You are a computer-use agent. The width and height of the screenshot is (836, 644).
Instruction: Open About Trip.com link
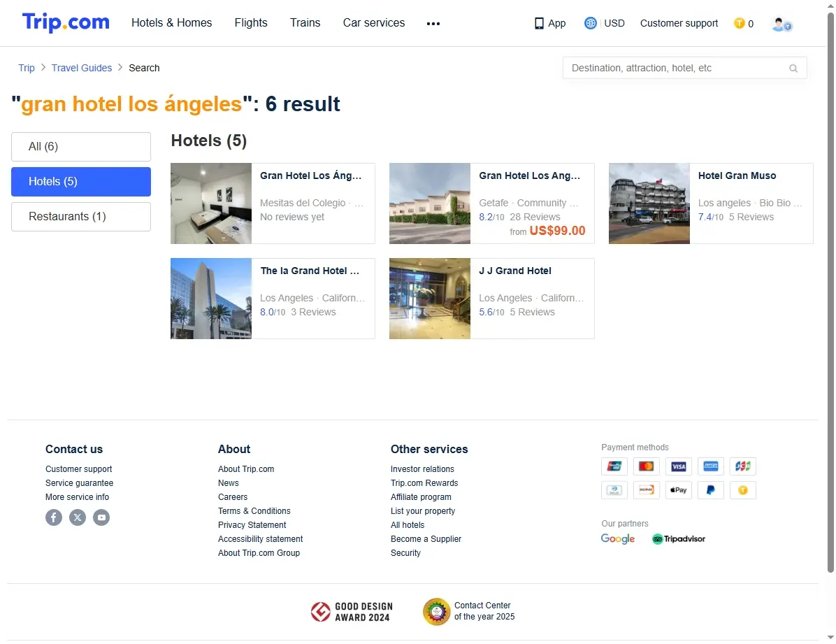click(246, 469)
